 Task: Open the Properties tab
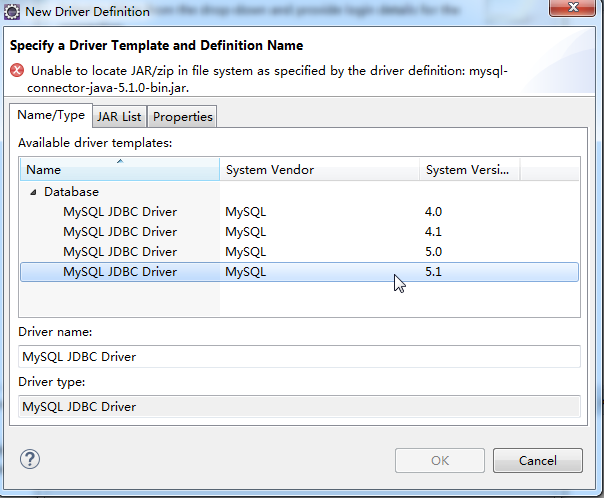tap(183, 116)
